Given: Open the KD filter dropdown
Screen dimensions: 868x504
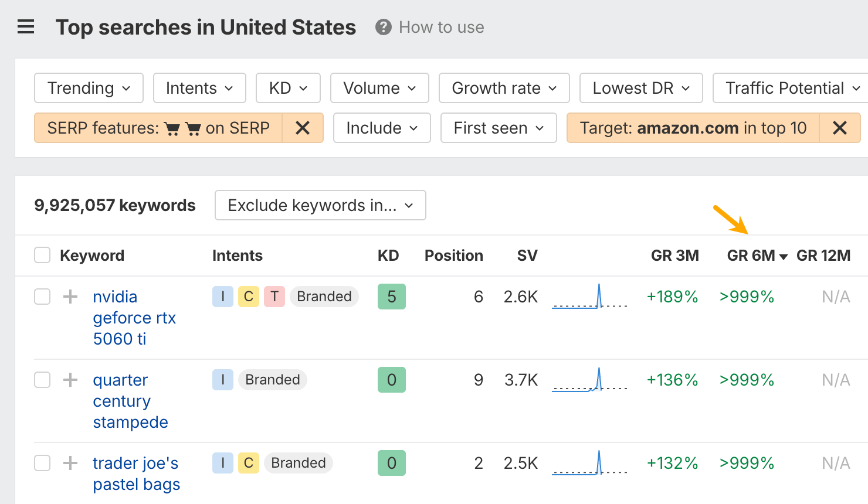Looking at the screenshot, I should pyautogui.click(x=288, y=88).
